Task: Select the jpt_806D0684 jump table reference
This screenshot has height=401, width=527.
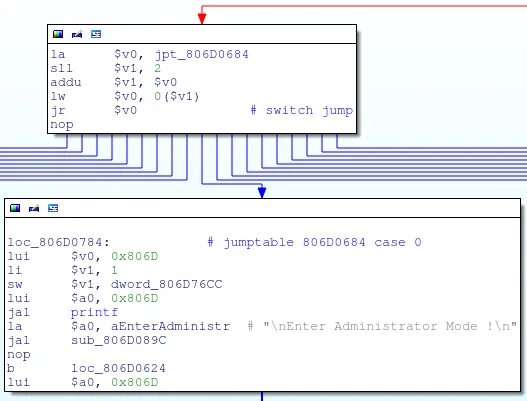Action: 202,54
